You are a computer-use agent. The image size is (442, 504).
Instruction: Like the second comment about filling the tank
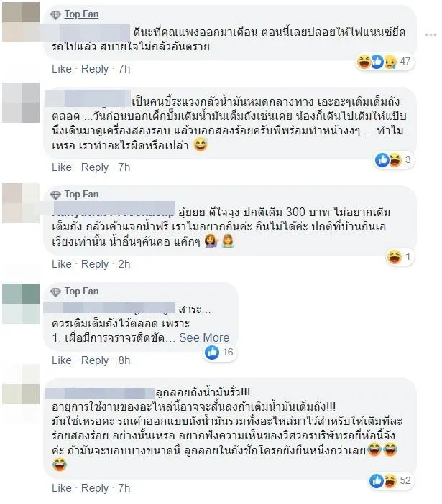tap(62, 167)
